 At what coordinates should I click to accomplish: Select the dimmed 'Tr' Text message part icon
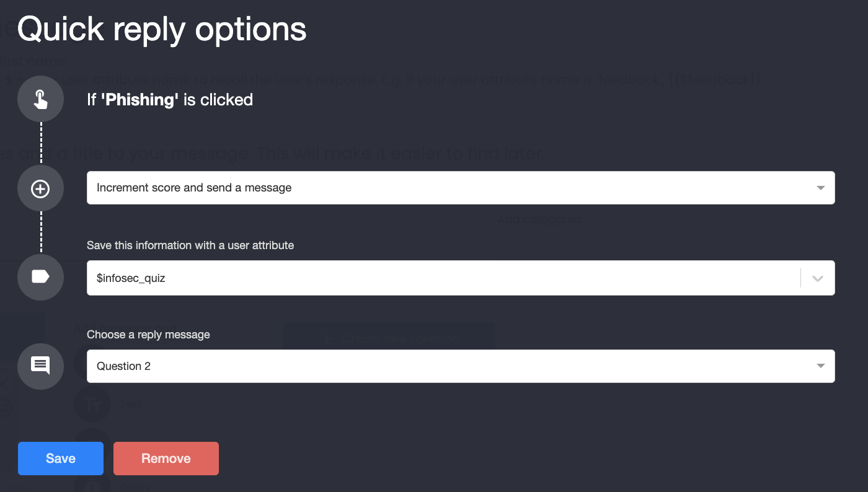pos(93,405)
